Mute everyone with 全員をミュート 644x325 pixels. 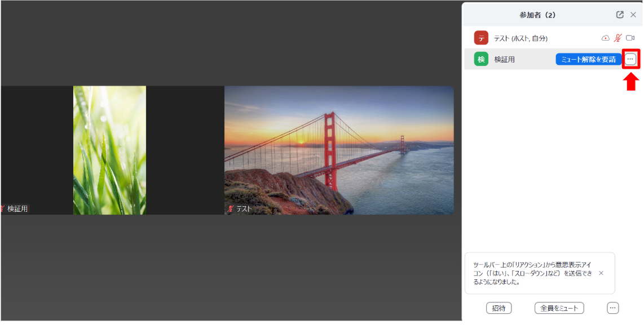[559, 308]
